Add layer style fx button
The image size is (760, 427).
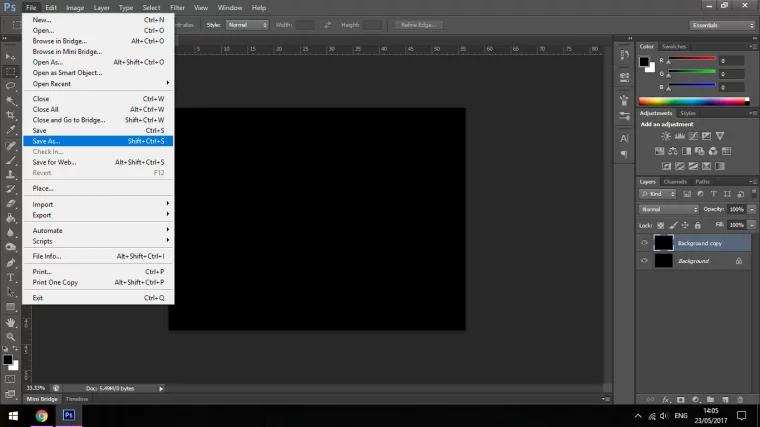pyautogui.click(x=666, y=400)
